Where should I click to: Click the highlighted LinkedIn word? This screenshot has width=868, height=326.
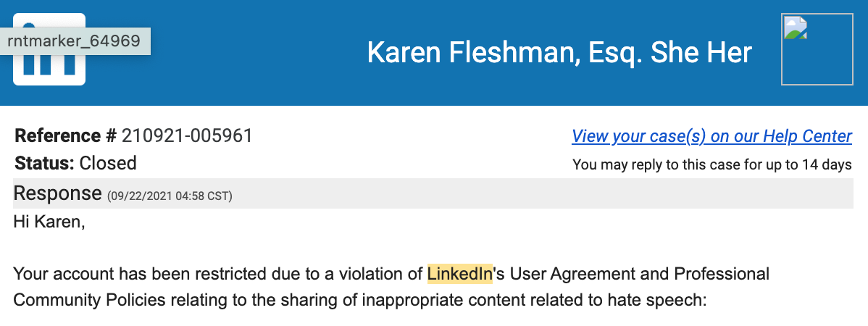click(x=460, y=273)
